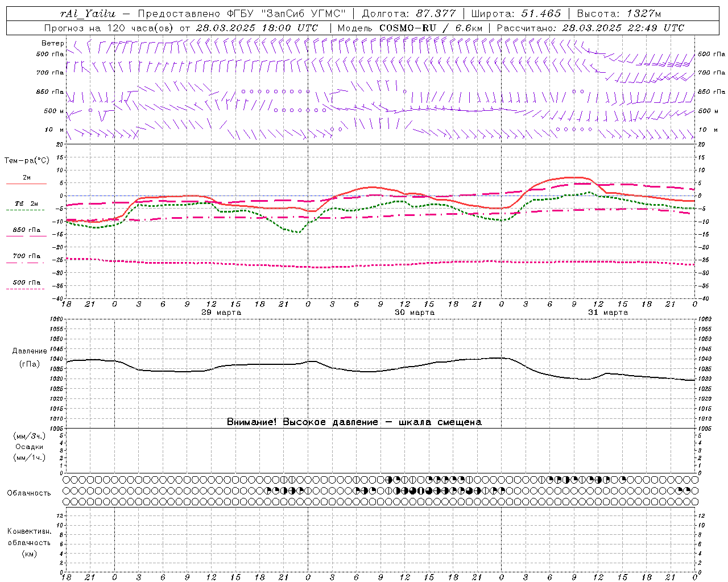Click the Рассчитано: 28.03.2025 22:49 UTC timestamp
Image resolution: width=728 pixels, height=582 pixels.
pos(590,28)
